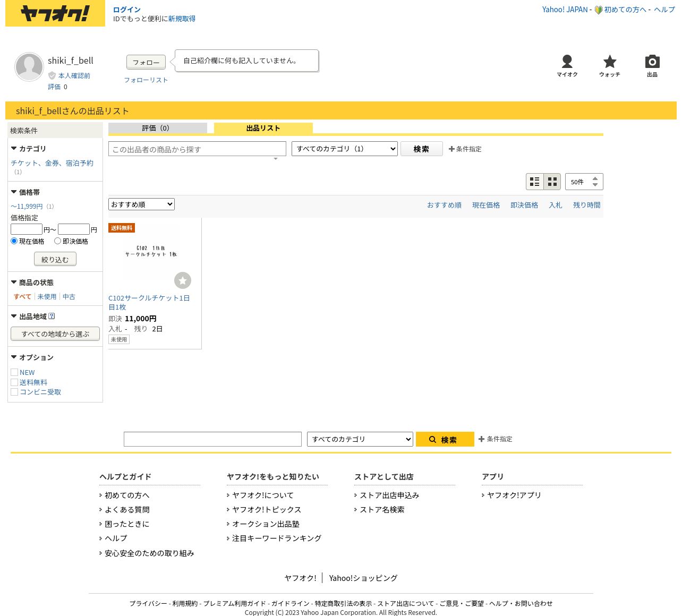Open the ログイン link

click(x=127, y=10)
